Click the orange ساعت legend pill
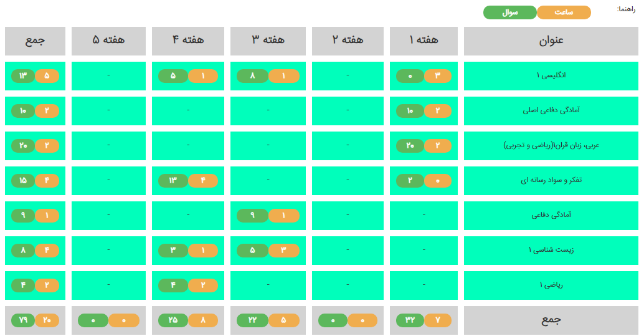The height and width of the screenshot is (336, 644). point(564,12)
